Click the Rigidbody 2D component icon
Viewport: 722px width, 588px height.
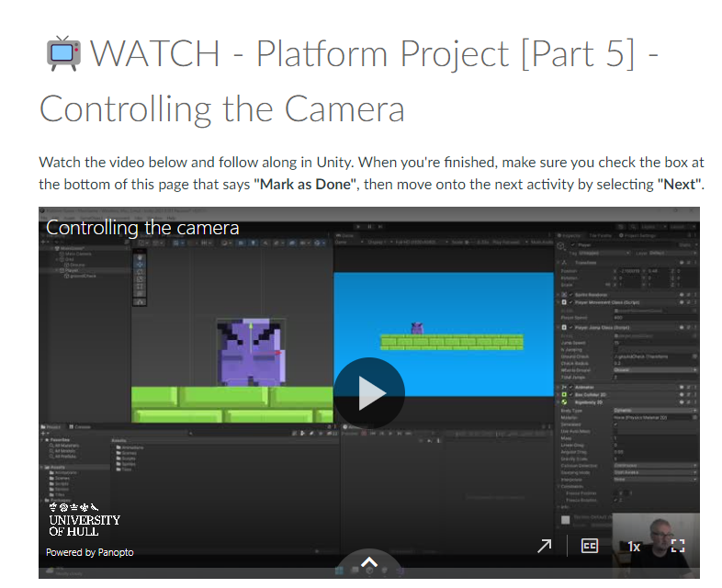(563, 402)
